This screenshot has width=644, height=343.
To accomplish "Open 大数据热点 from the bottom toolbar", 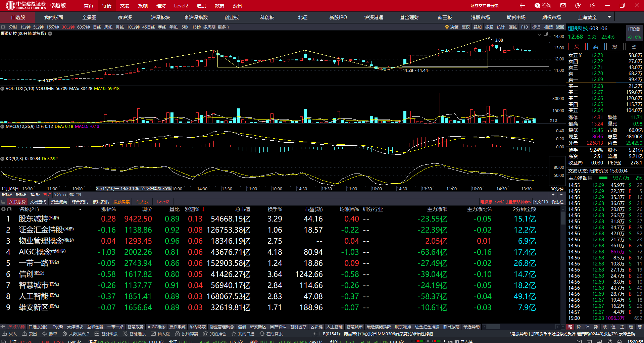I will point(76,334).
